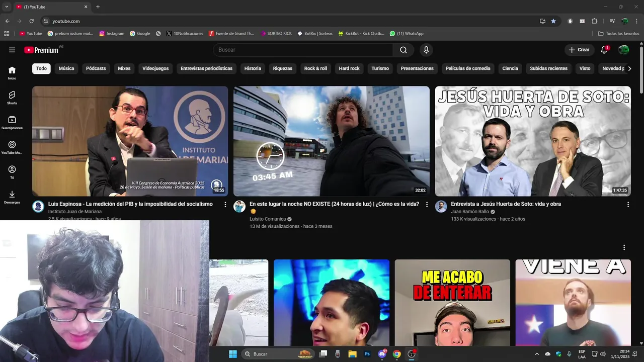Open the Instagram bookmark
The height and width of the screenshot is (362, 644).
click(x=112, y=34)
